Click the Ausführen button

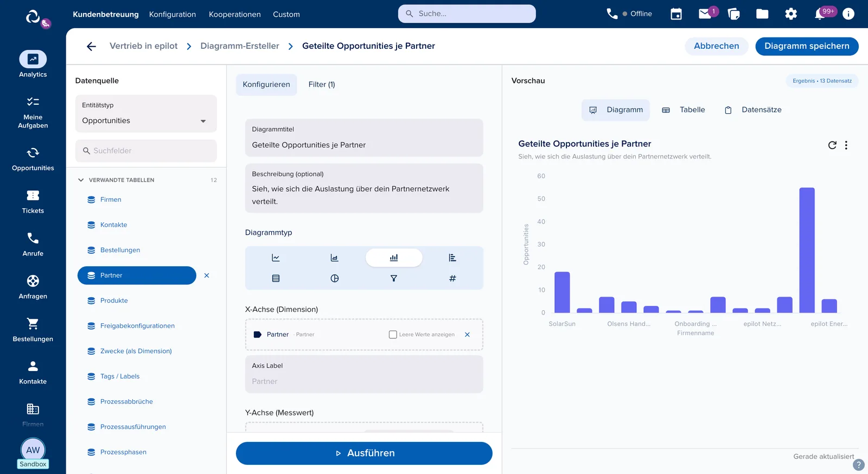coord(364,453)
